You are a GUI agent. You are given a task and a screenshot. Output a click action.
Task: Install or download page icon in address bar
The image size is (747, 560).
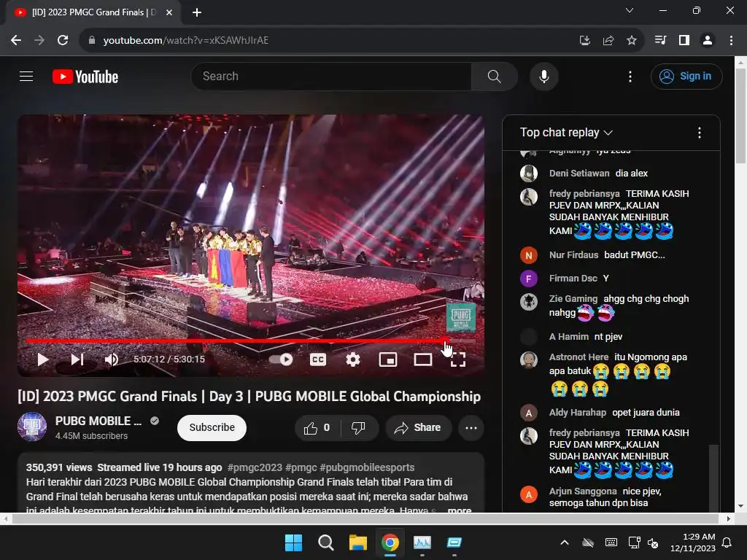coord(584,41)
